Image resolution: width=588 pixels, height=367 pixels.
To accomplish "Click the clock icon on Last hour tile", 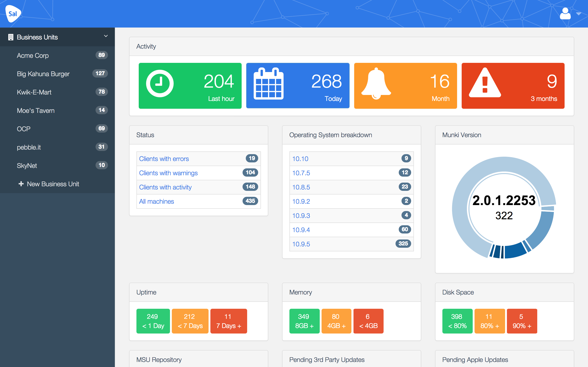I will tap(160, 83).
